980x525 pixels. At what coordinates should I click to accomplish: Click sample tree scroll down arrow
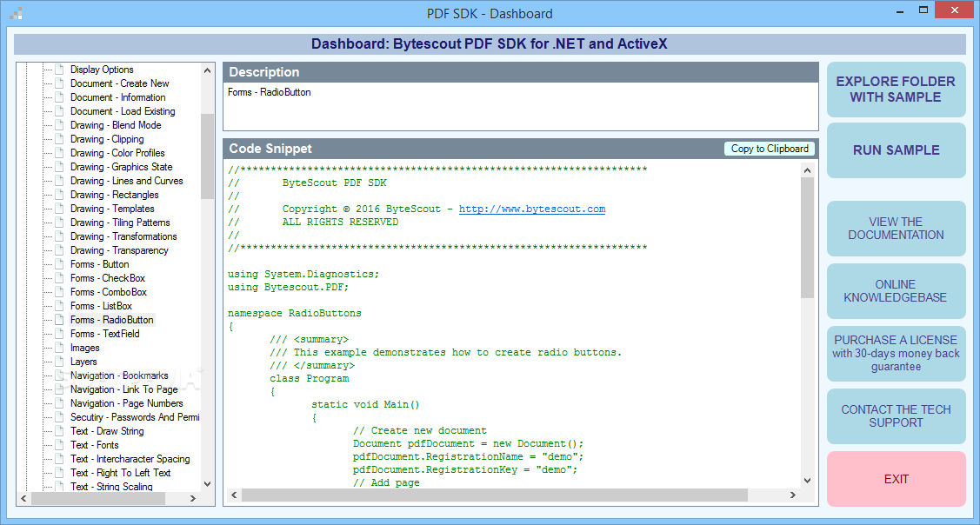pyautogui.click(x=208, y=484)
